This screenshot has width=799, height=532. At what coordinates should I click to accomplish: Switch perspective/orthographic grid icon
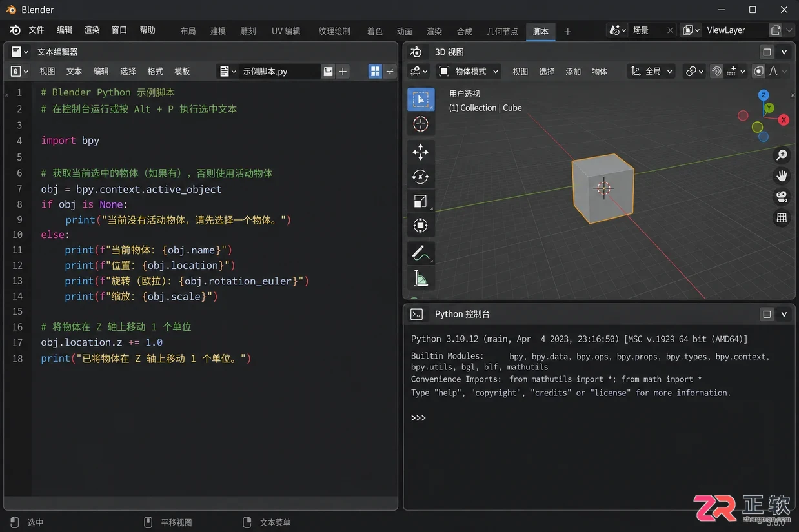tap(782, 218)
